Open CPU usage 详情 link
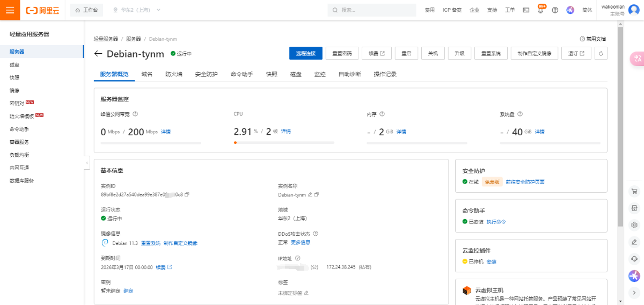 click(x=286, y=132)
